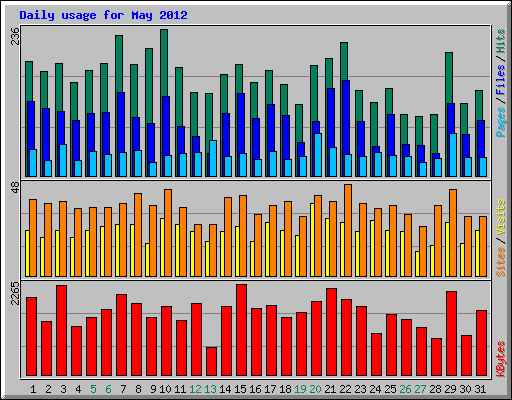Click the "Daily usage for May 2012" title
The image size is (512, 400).
coord(103,16)
